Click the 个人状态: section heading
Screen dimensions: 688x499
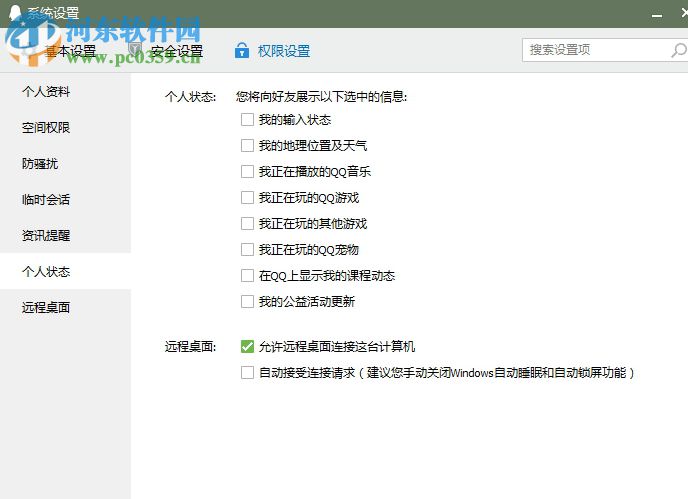(x=190, y=96)
